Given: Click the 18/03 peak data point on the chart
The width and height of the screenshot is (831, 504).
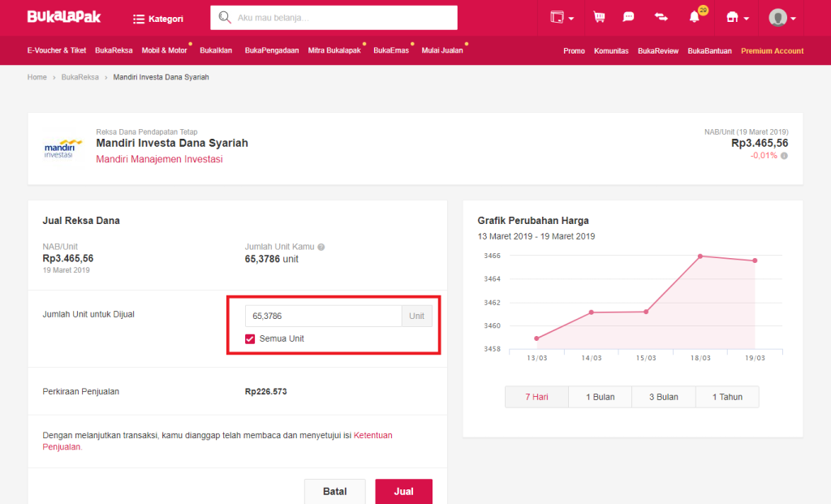Looking at the screenshot, I should (700, 256).
